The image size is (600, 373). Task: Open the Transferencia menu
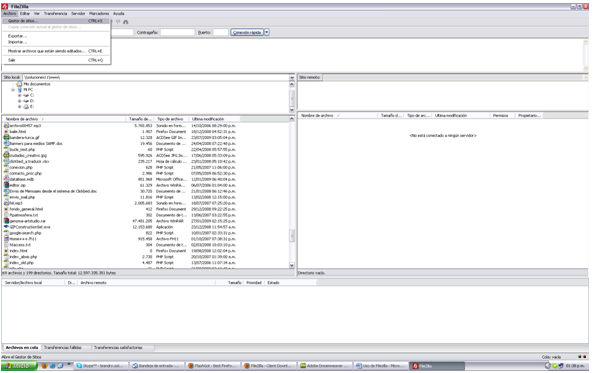pyautogui.click(x=55, y=13)
